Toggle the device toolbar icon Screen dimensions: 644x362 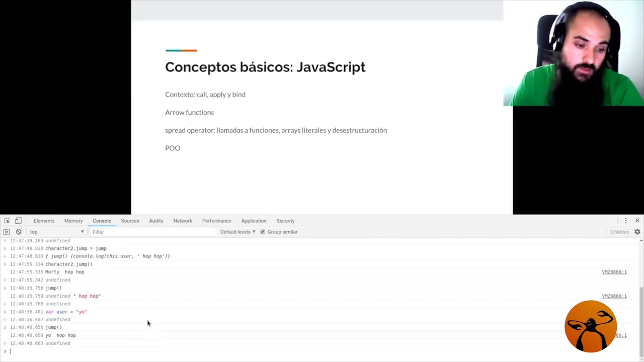click(18, 221)
